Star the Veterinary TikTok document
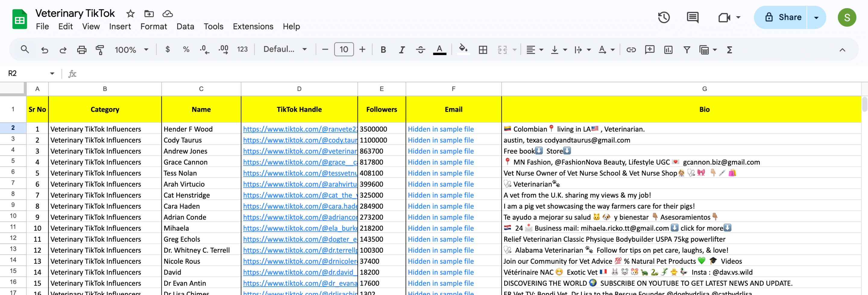 point(131,14)
